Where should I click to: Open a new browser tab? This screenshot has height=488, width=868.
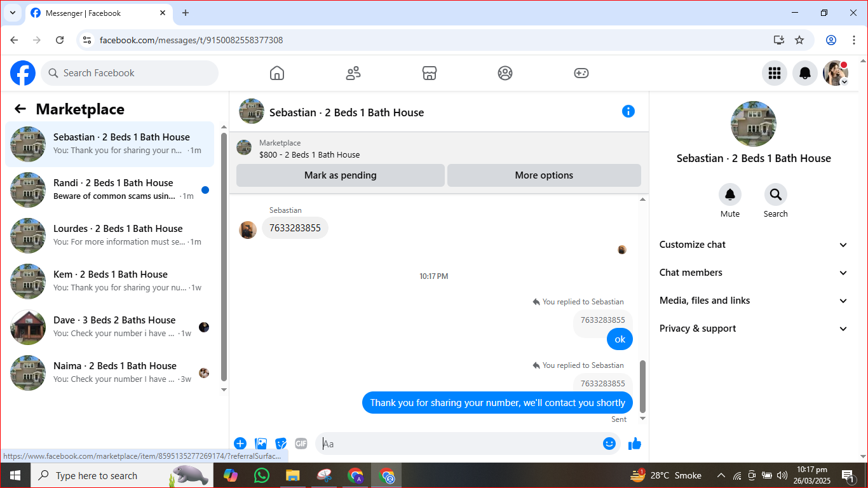pyautogui.click(x=186, y=13)
